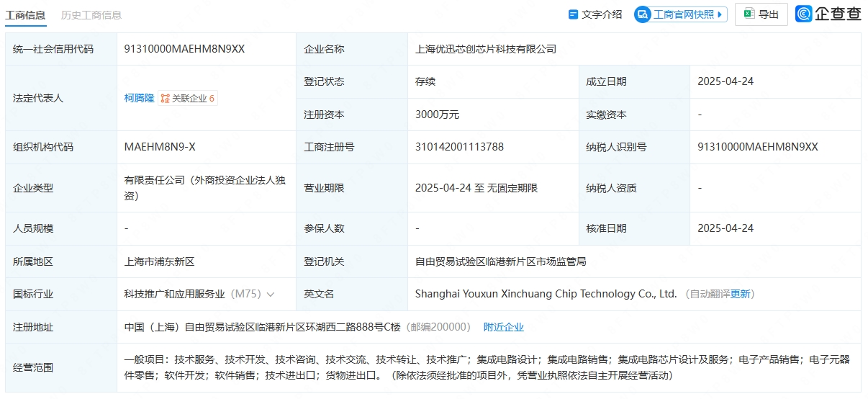The height and width of the screenshot is (399, 868).
Task: Select 经营范围 description text
Action: pos(487,367)
